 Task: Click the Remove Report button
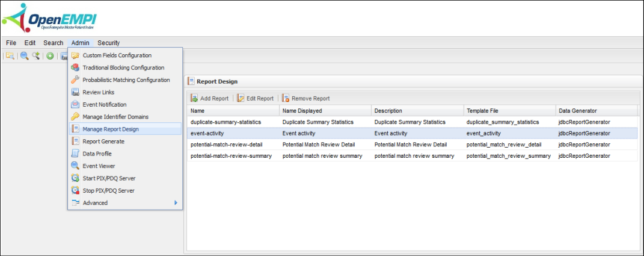[305, 98]
